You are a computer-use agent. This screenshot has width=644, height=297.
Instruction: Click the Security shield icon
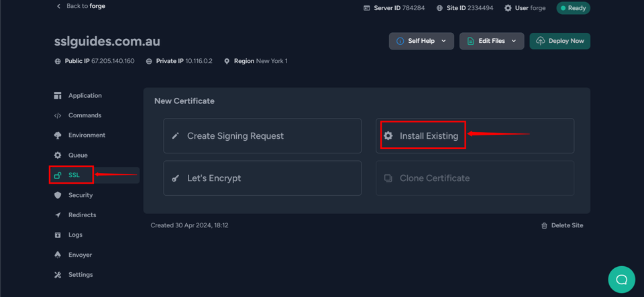tap(58, 195)
